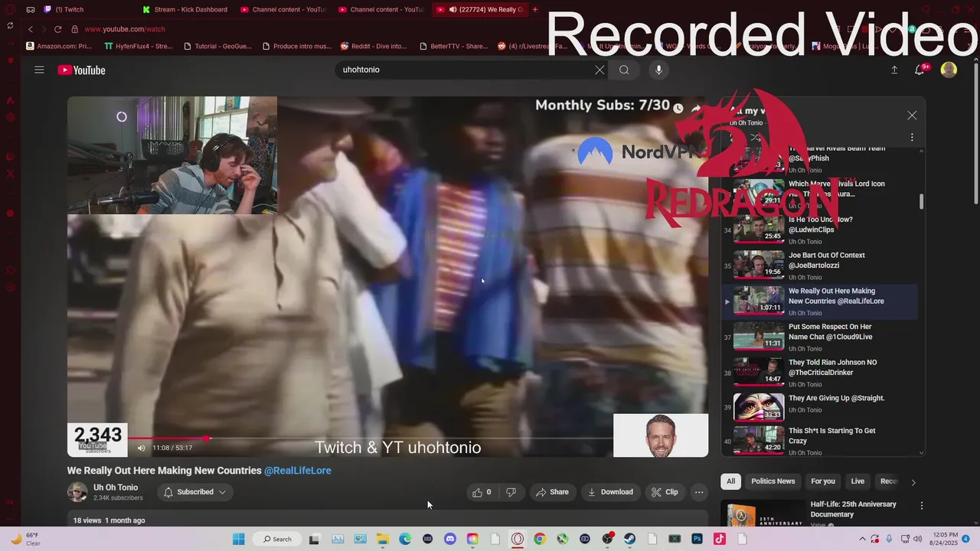Open File Explorer from taskbar
This screenshot has height=551, width=980.
point(382,539)
